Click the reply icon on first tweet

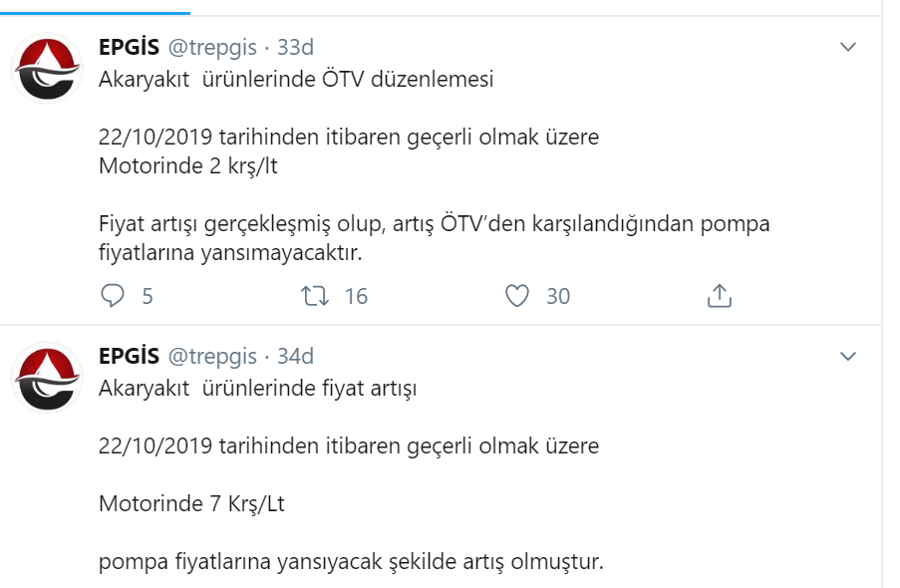[x=113, y=296]
